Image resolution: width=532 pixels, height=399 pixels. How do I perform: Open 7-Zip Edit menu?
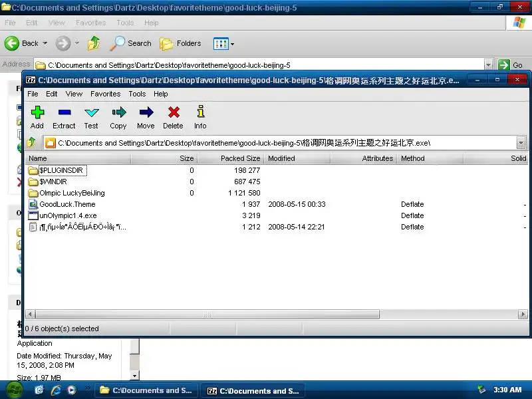point(52,94)
